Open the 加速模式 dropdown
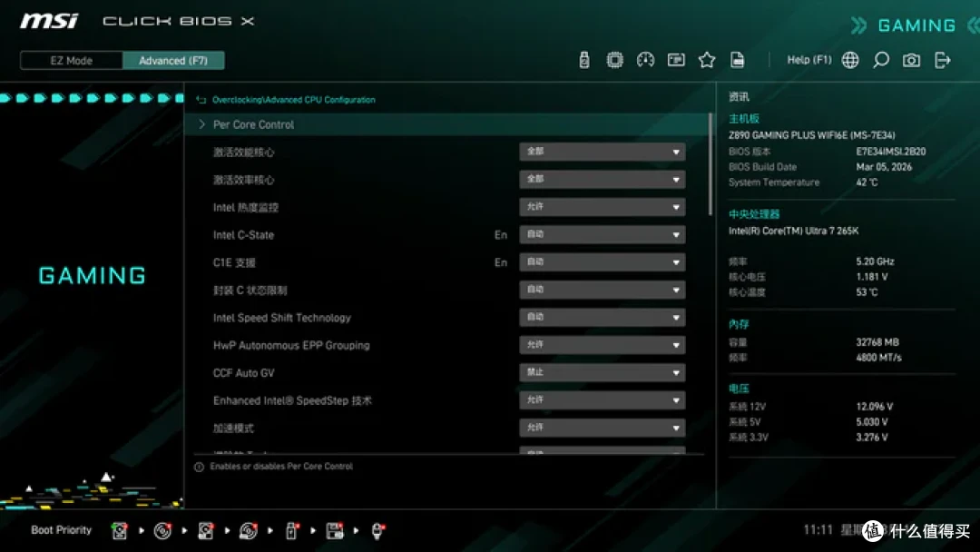980x552 pixels. tap(602, 428)
